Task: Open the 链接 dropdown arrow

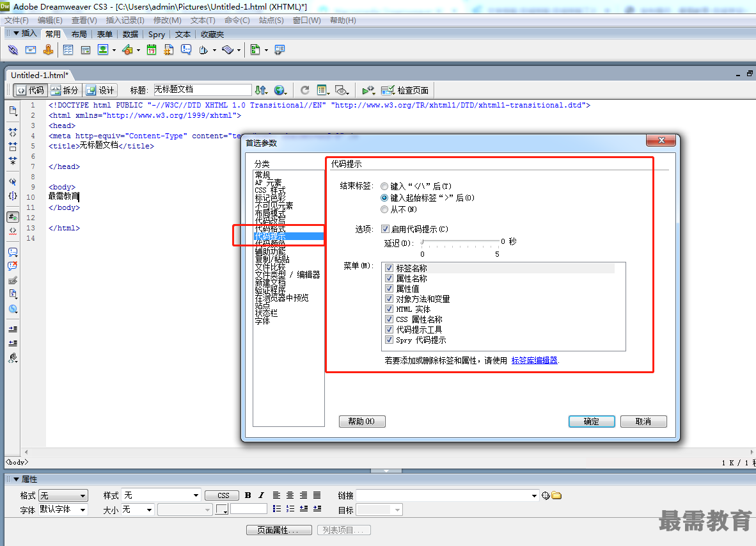Action: [534, 495]
